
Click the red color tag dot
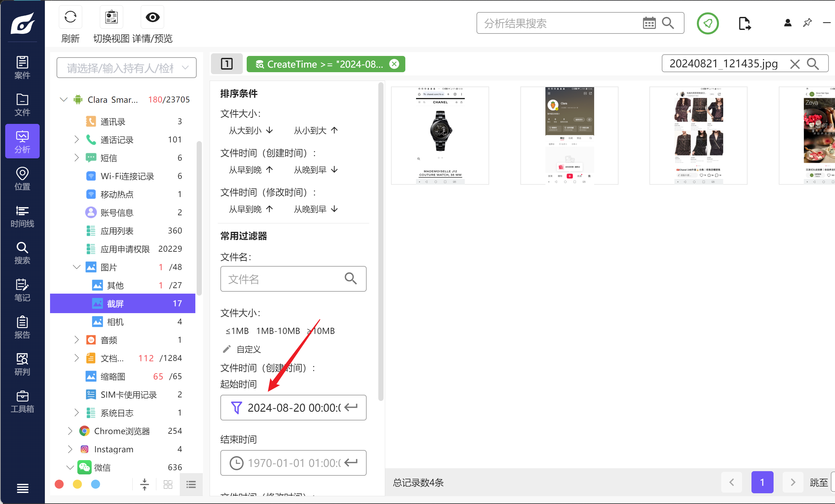pyautogui.click(x=59, y=484)
